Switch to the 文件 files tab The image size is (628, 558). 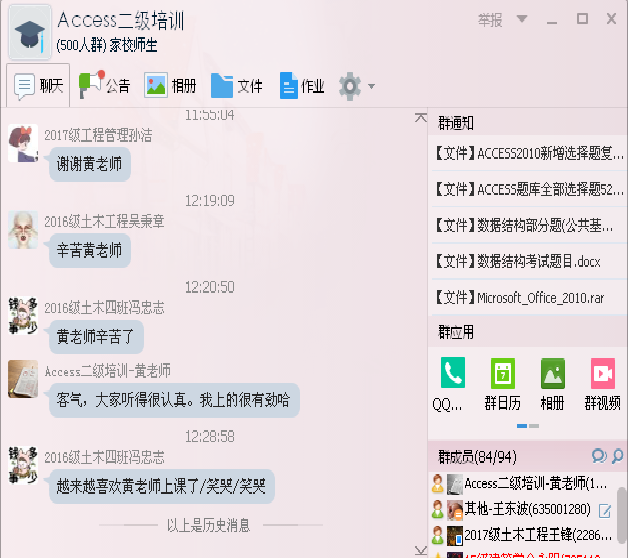coord(237,86)
